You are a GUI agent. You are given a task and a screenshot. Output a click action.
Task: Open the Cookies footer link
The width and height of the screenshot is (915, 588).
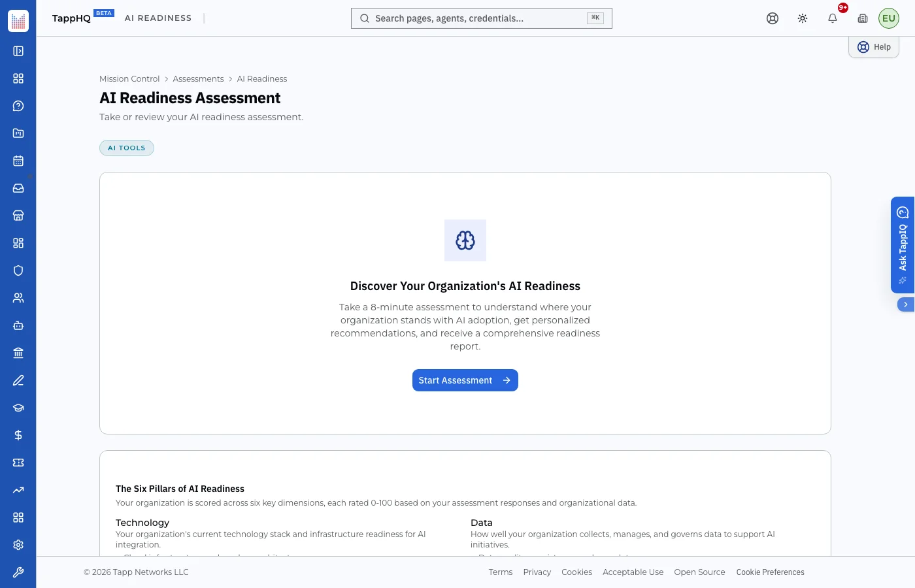point(577,572)
